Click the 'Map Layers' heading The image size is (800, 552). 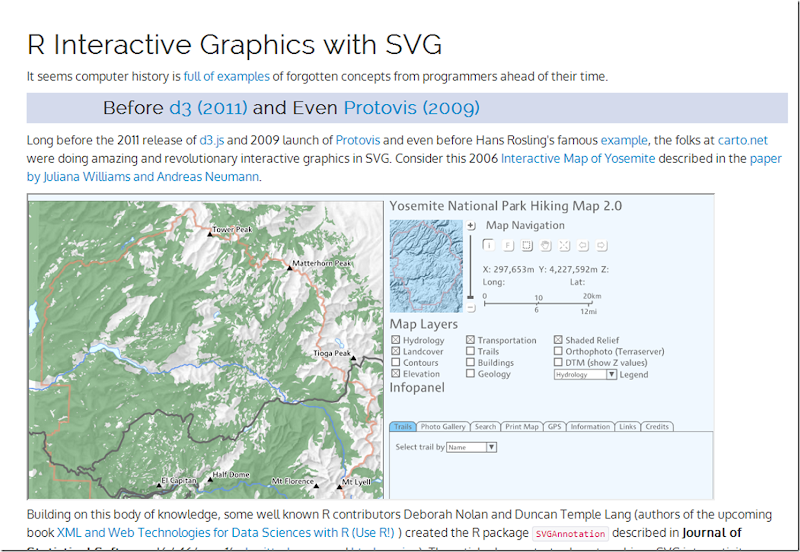point(423,324)
